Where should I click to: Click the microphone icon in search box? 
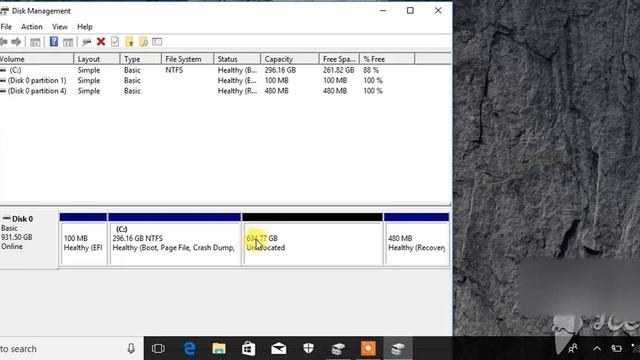[x=131, y=349]
